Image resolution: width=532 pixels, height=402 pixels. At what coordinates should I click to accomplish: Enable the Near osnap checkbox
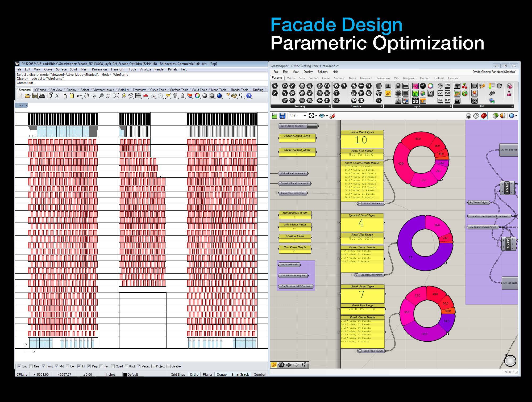(31, 366)
